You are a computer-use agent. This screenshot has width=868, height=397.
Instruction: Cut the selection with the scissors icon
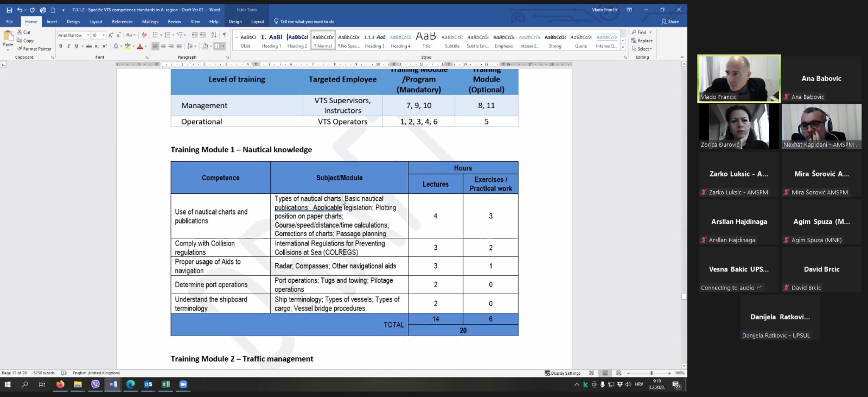23,32
